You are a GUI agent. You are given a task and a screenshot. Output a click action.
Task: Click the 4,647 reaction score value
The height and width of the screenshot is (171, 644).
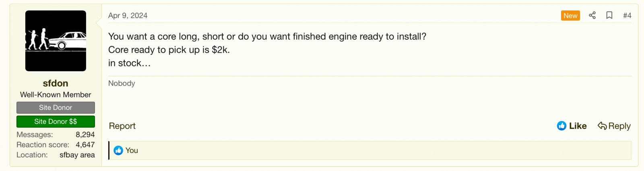point(85,145)
